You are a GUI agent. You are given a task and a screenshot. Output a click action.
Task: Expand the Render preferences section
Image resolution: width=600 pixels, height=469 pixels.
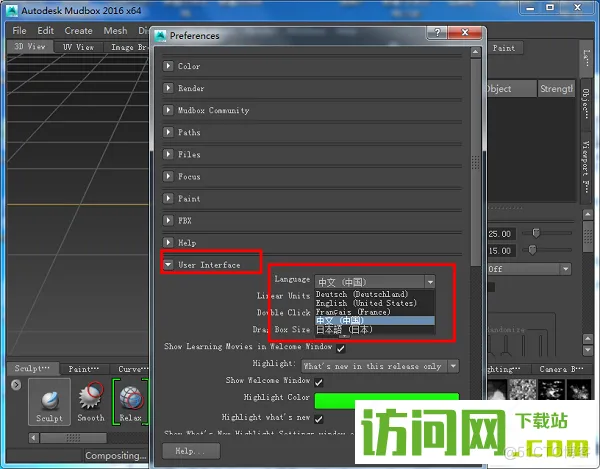(x=168, y=88)
